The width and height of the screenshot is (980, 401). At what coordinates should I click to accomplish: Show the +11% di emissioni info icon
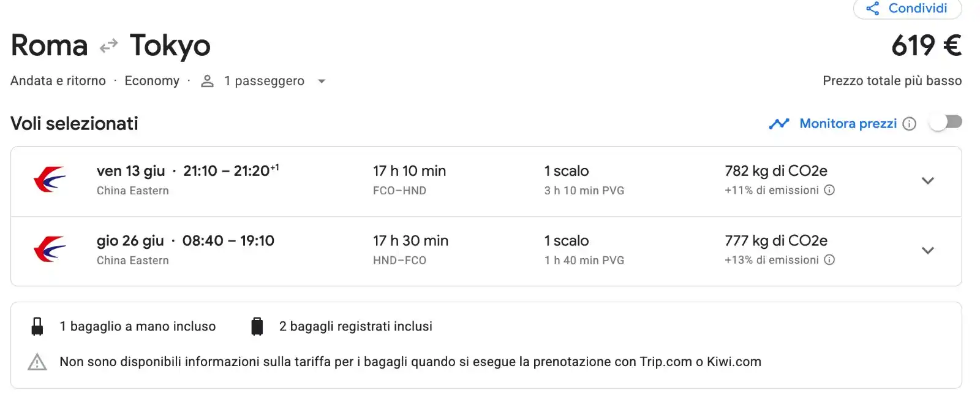829,190
